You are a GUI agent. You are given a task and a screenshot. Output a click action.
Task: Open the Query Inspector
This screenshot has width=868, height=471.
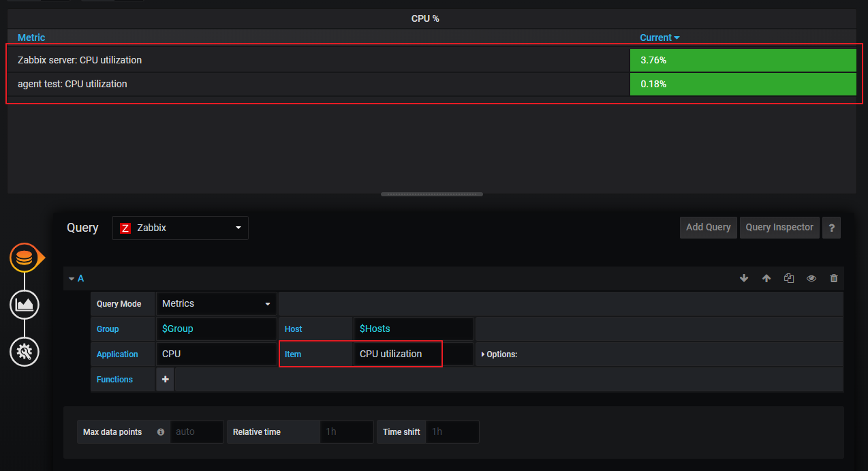pyautogui.click(x=779, y=228)
